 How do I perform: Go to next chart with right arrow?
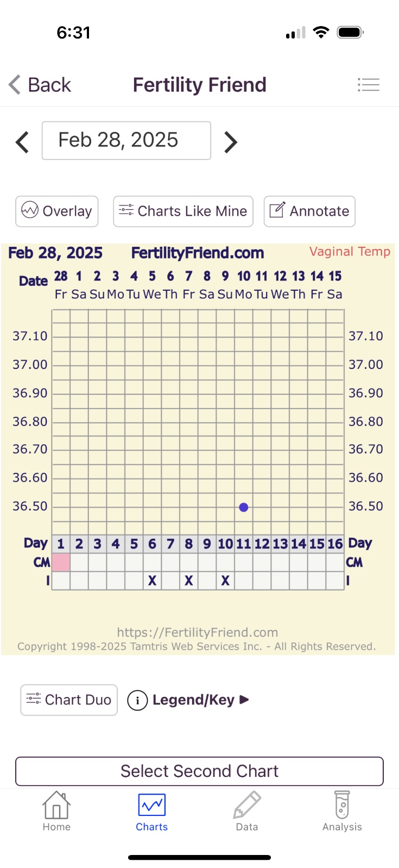click(231, 142)
